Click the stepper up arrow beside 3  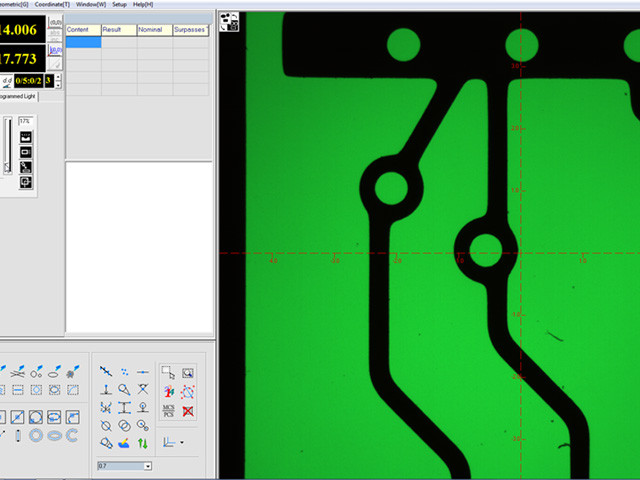(x=58, y=76)
